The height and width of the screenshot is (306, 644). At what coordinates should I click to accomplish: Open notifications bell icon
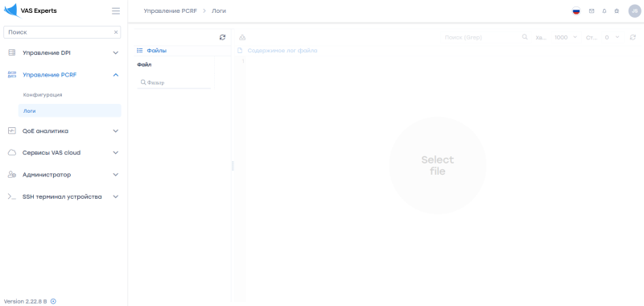point(605,11)
